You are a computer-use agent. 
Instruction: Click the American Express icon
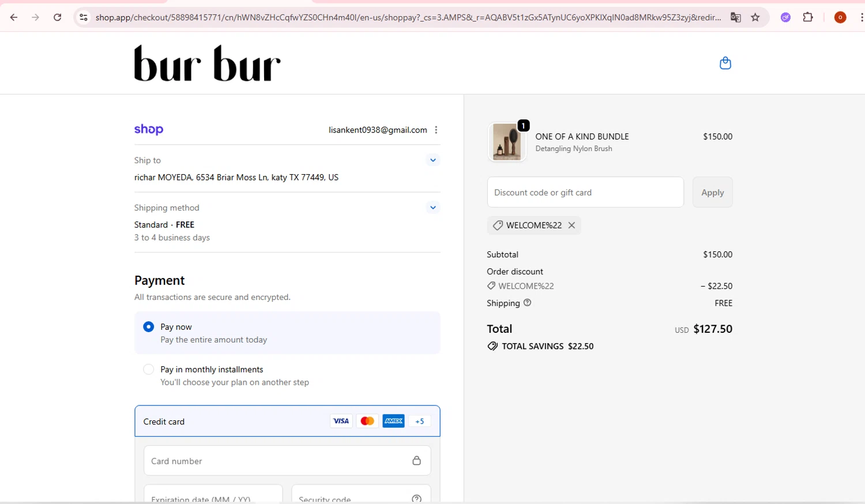pos(394,421)
